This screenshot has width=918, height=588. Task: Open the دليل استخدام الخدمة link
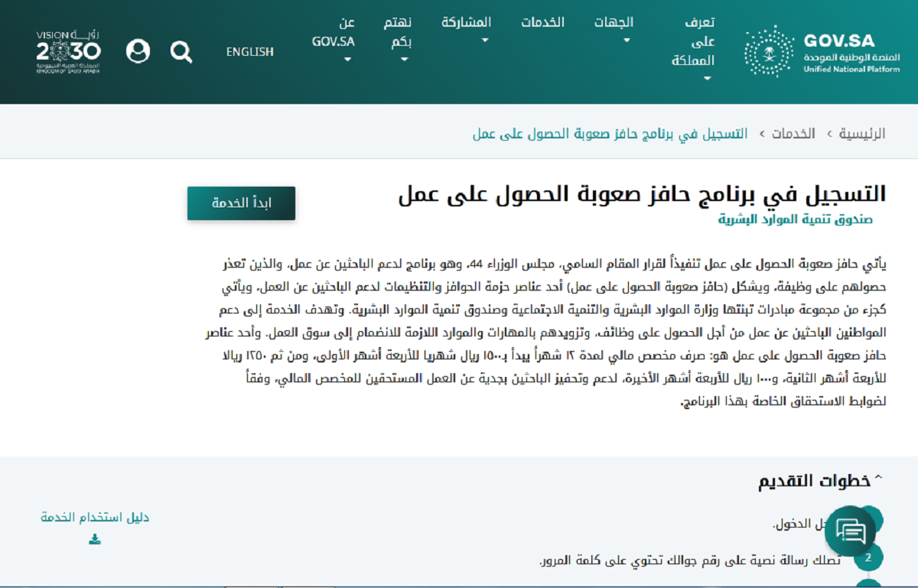[x=95, y=518]
